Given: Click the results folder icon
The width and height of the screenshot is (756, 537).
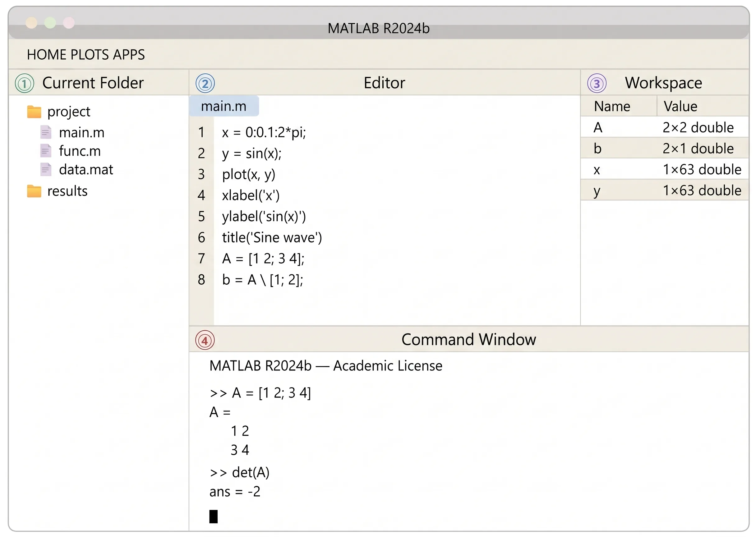Looking at the screenshot, I should (x=34, y=191).
